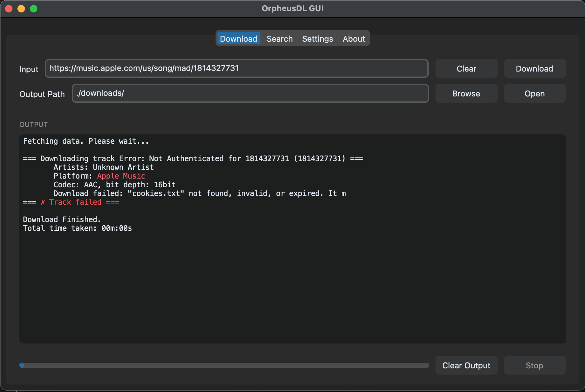Viewport: 585px width, 392px height.
Task: Start the download with the Download button
Action: [x=535, y=69]
